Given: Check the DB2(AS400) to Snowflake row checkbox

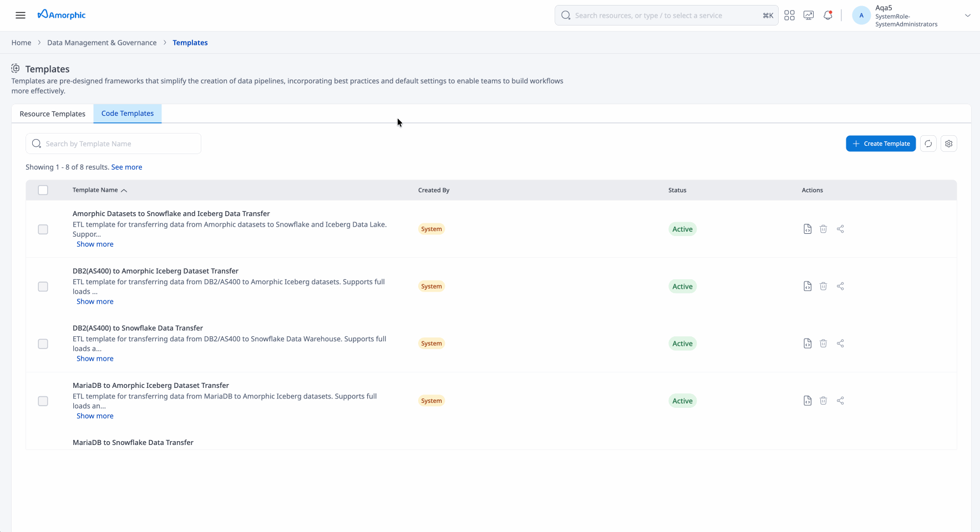Looking at the screenshot, I should click(43, 344).
